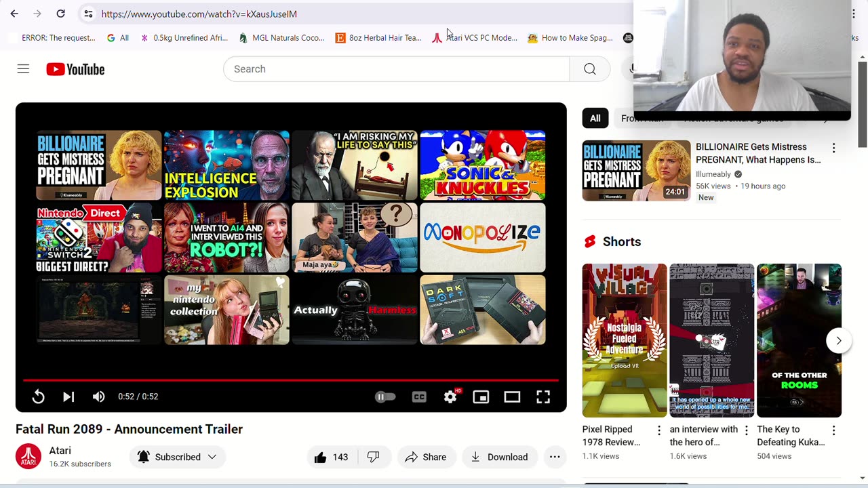Open player settings gear
Screen dimensions: 868x488
point(450,397)
